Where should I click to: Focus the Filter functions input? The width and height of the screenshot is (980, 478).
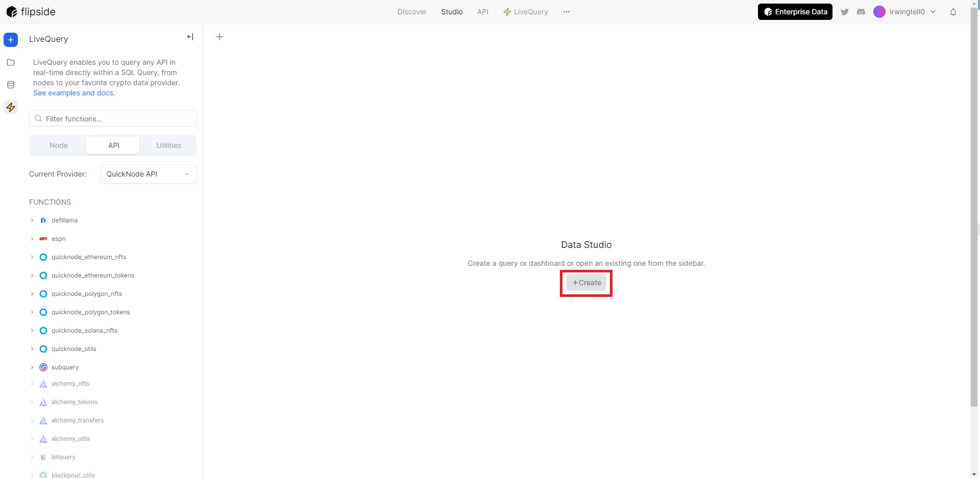coord(113,118)
